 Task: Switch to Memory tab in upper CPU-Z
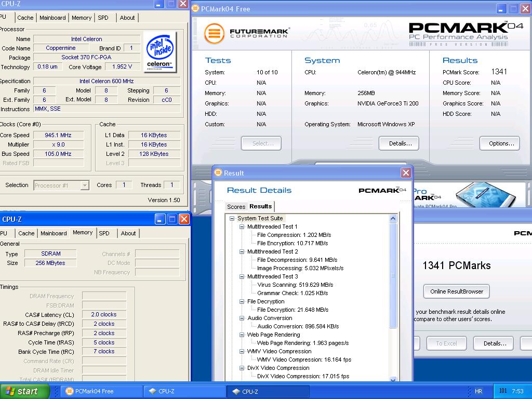pos(82,18)
